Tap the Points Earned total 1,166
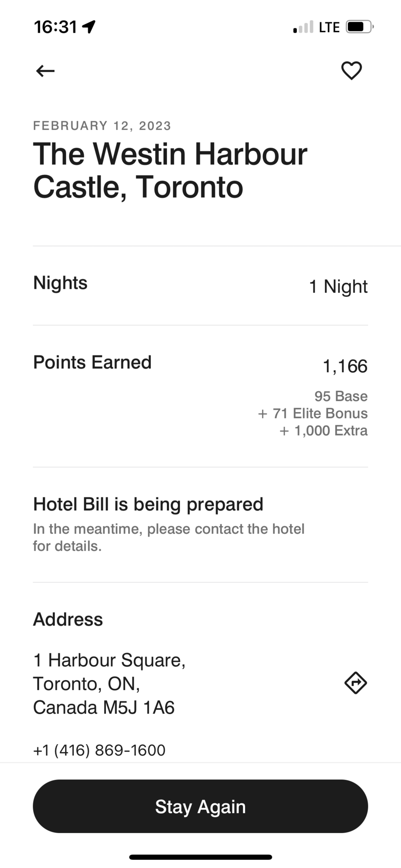401x868 pixels. pyautogui.click(x=345, y=366)
